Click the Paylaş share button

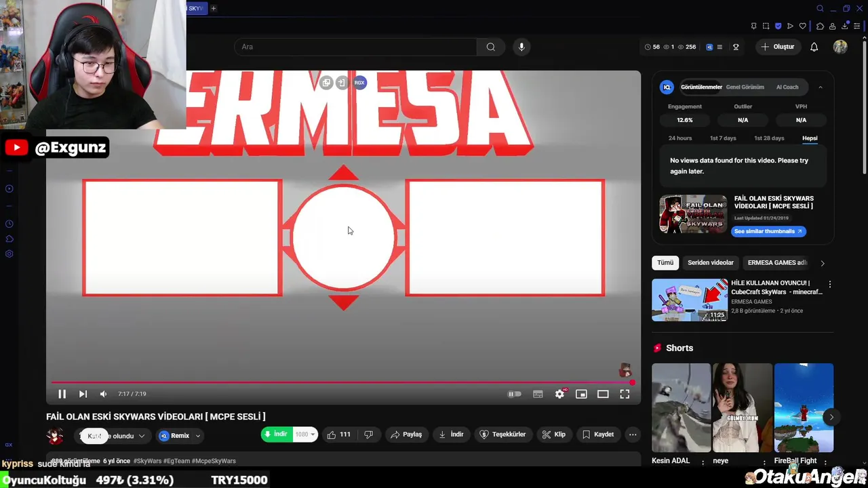[x=406, y=434]
